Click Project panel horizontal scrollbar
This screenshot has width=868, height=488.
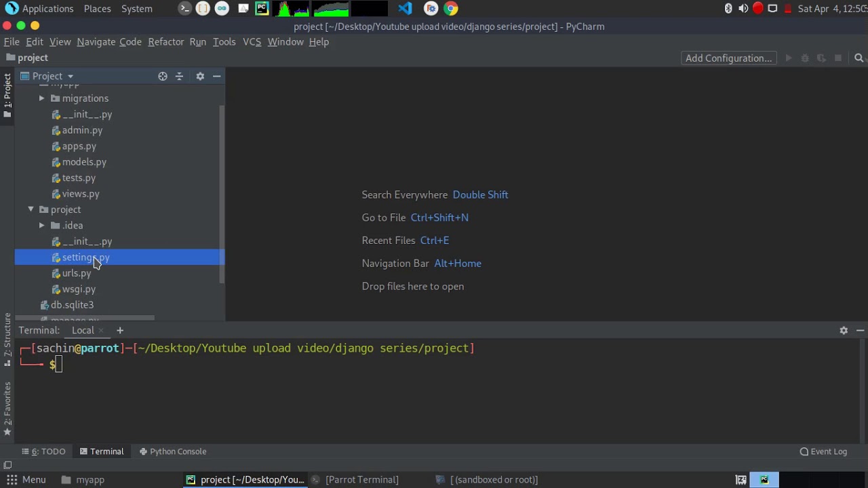pos(85,318)
